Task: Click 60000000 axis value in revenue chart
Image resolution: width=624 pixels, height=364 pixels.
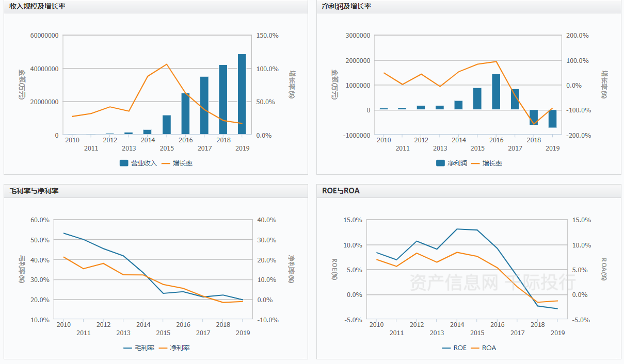Action: click(44, 36)
